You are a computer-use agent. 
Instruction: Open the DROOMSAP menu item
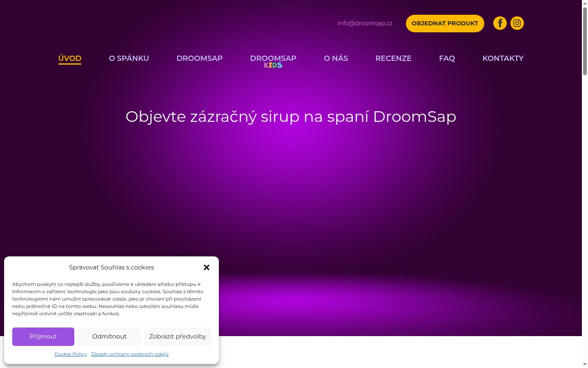pyautogui.click(x=200, y=58)
